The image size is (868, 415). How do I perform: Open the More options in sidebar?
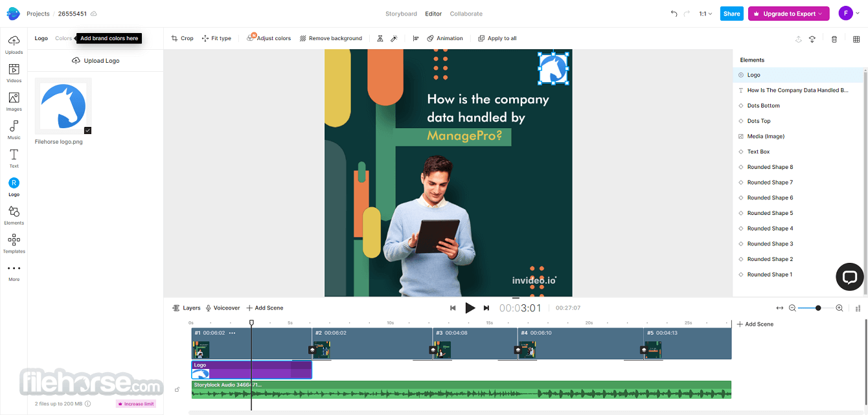pyautogui.click(x=14, y=272)
